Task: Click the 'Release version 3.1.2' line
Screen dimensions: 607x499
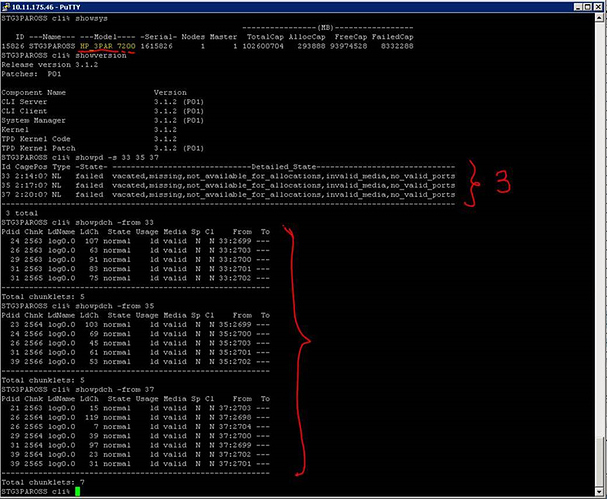Action: coord(50,65)
